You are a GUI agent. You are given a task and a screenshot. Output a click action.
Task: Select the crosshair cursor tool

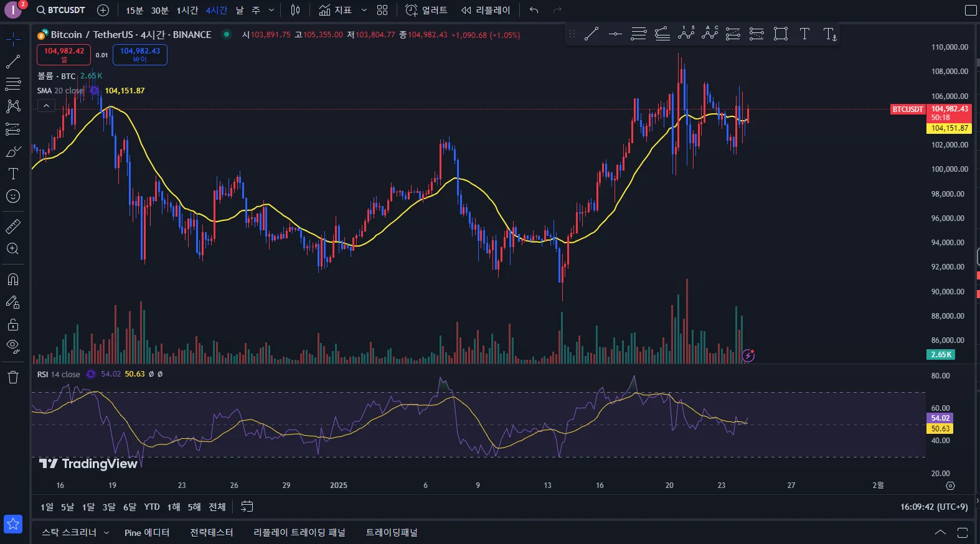pyautogui.click(x=13, y=39)
